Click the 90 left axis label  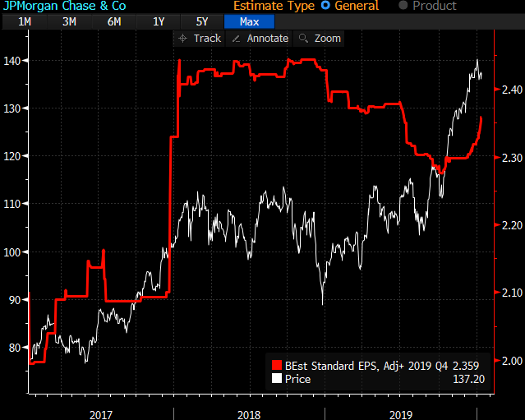(15, 300)
